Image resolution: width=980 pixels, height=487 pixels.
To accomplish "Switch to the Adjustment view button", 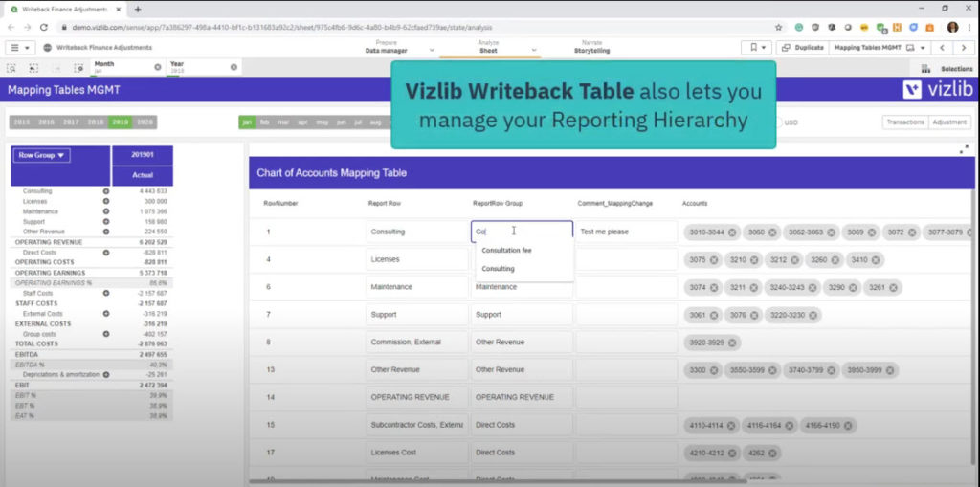I will [949, 122].
